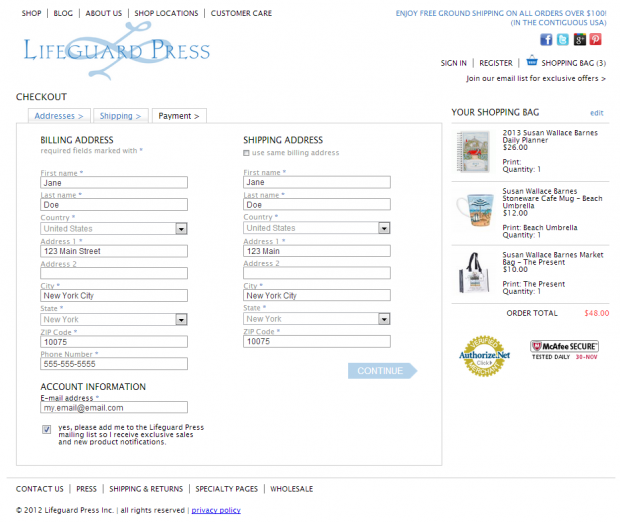Open CUSTOMER CARE page
This screenshot has height=522, width=620.
(x=241, y=13)
